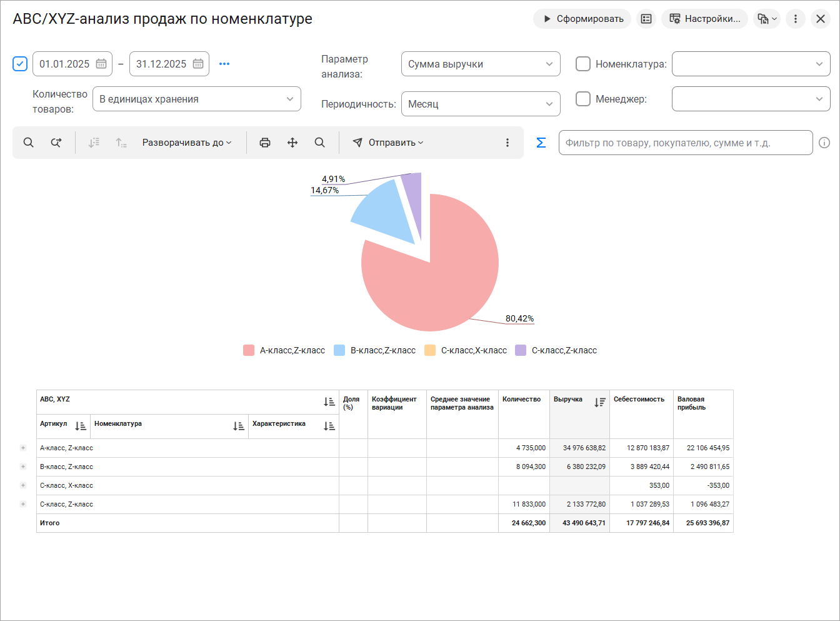The image size is (840, 621).
Task: Click the info icon beside filter field
Action: pyautogui.click(x=824, y=143)
